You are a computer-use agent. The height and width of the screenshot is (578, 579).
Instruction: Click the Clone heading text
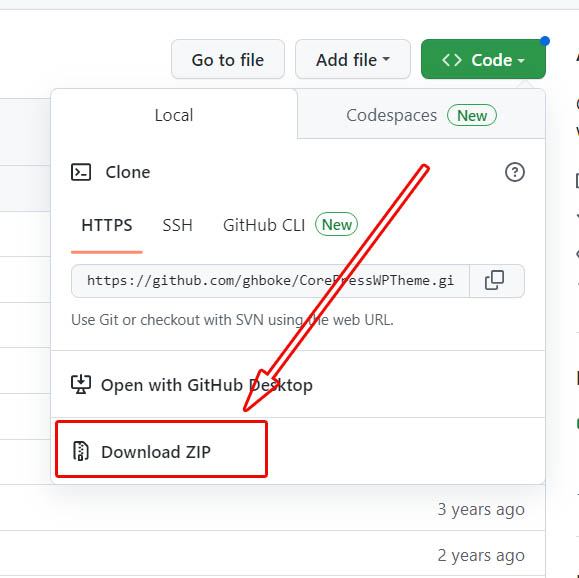[128, 172]
